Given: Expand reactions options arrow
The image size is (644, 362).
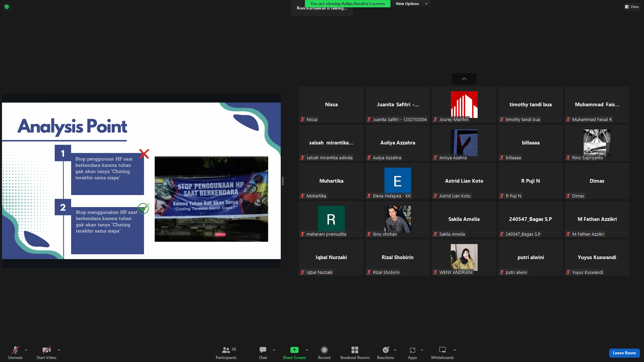Looking at the screenshot, I should (x=395, y=350).
